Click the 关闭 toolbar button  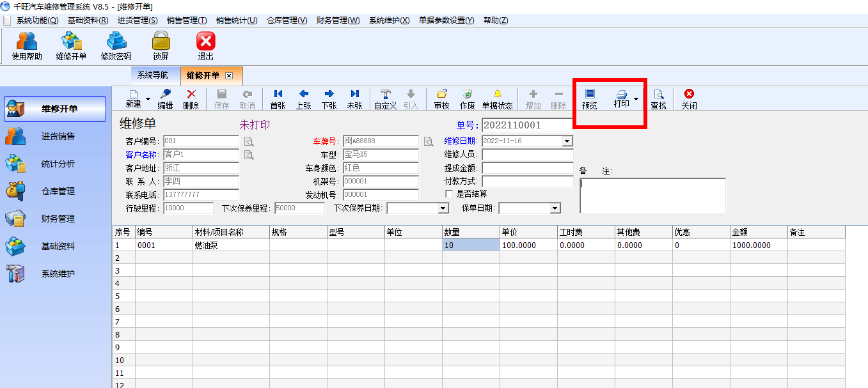coord(689,100)
